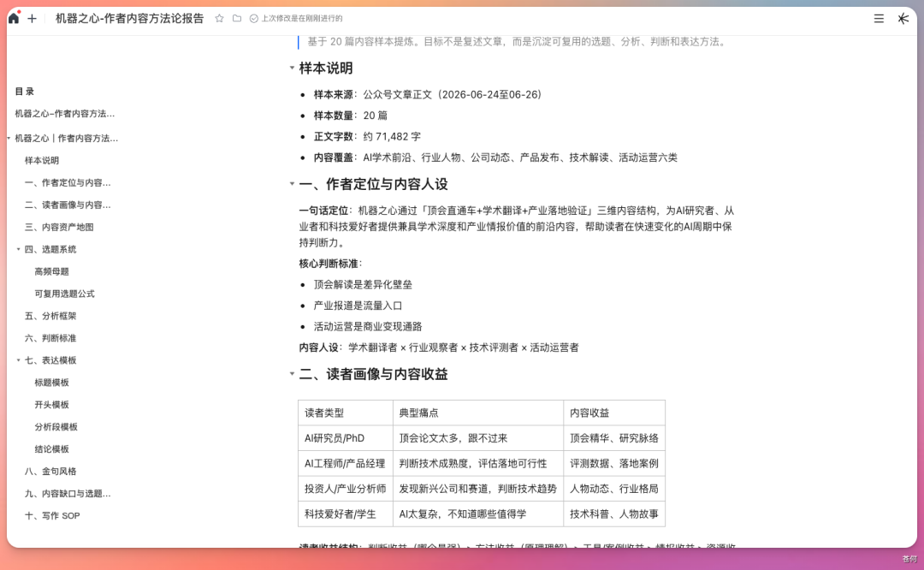Click cell 顶会精华、研究脉络
The width and height of the screenshot is (924, 570).
coord(614,438)
